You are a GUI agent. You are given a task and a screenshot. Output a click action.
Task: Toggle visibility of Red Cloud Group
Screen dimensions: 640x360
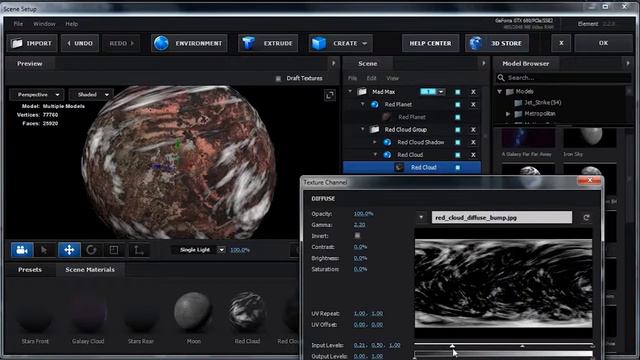click(x=458, y=130)
